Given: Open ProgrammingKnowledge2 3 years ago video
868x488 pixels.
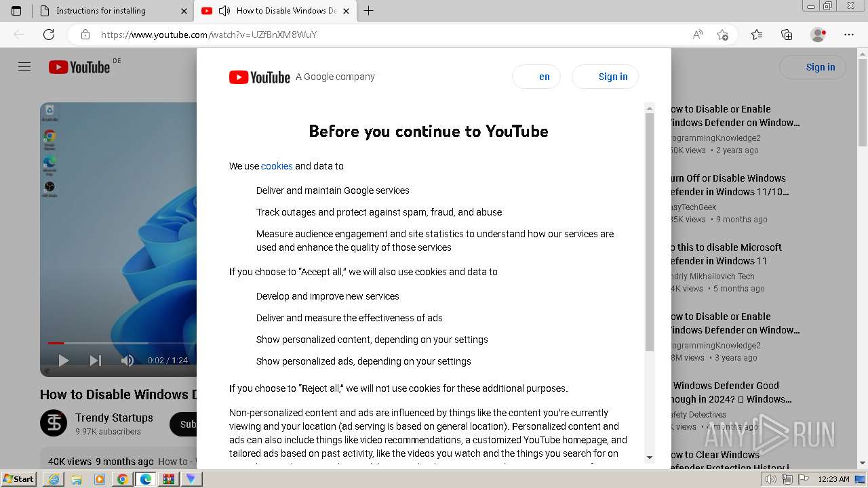Looking at the screenshot, I should pos(735,323).
